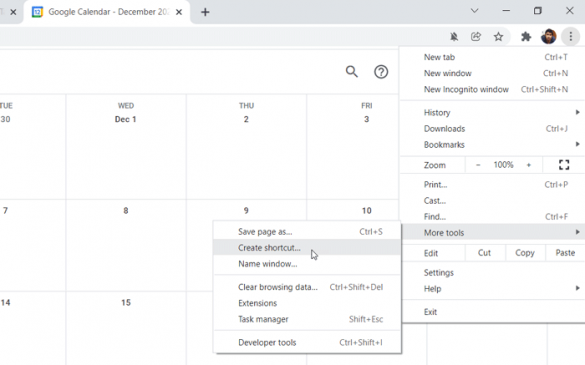Viewport: 585px width, 365px height.
Task: Choose Save page as... option
Action: (x=307, y=231)
